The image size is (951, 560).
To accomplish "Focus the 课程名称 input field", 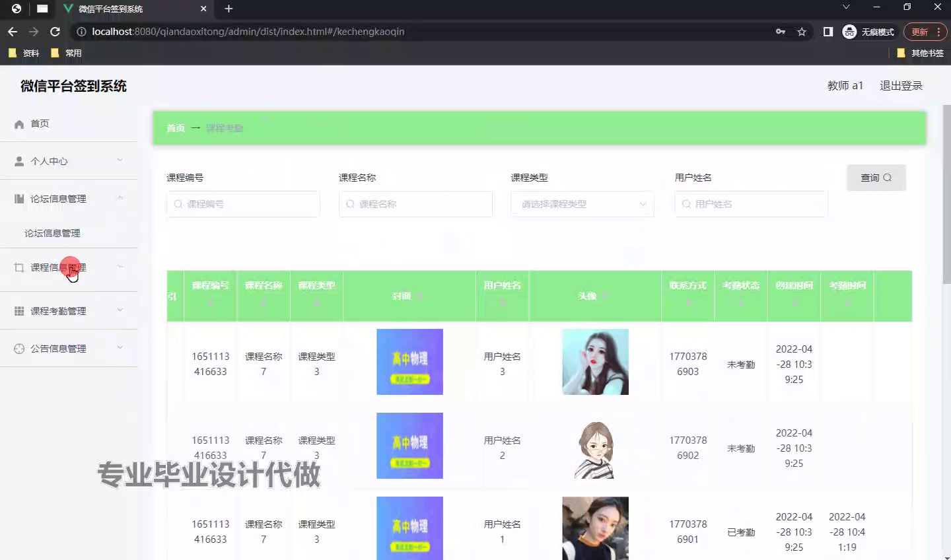I will click(x=415, y=204).
